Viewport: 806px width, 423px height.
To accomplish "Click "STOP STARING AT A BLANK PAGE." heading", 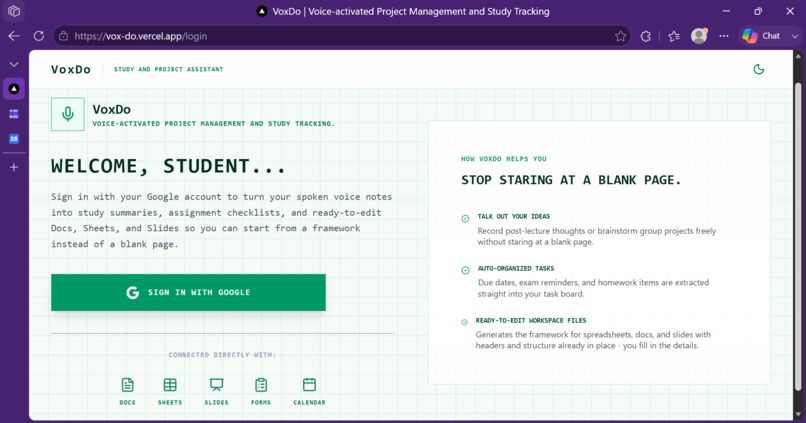I will [571, 180].
